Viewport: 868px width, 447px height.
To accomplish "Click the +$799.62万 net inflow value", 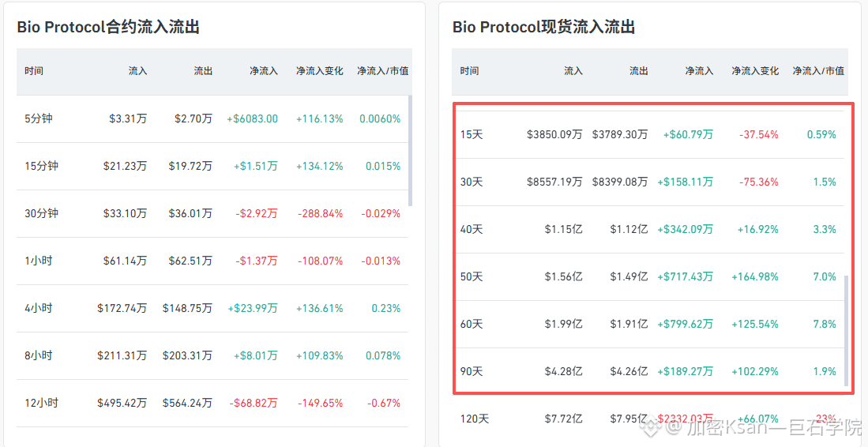I will (x=685, y=324).
